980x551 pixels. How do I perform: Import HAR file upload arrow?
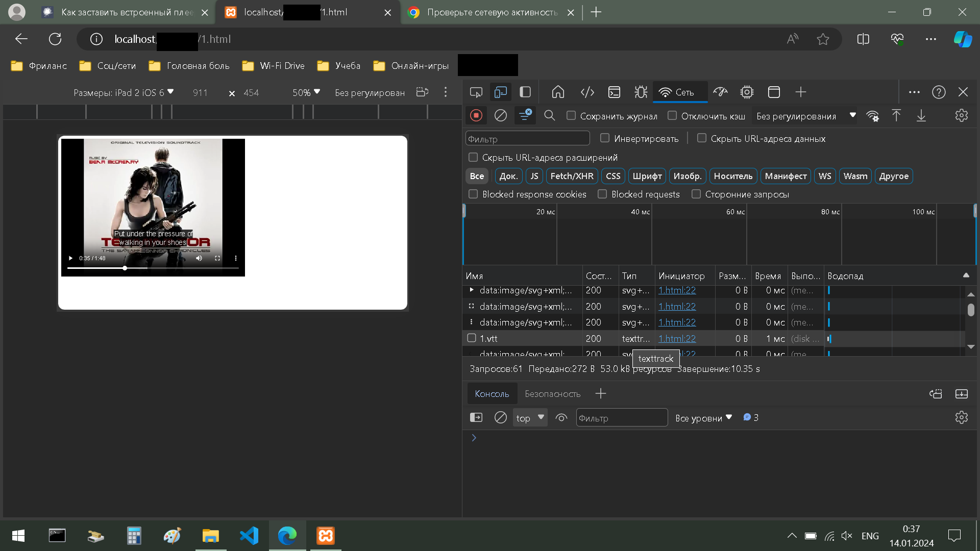(896, 116)
